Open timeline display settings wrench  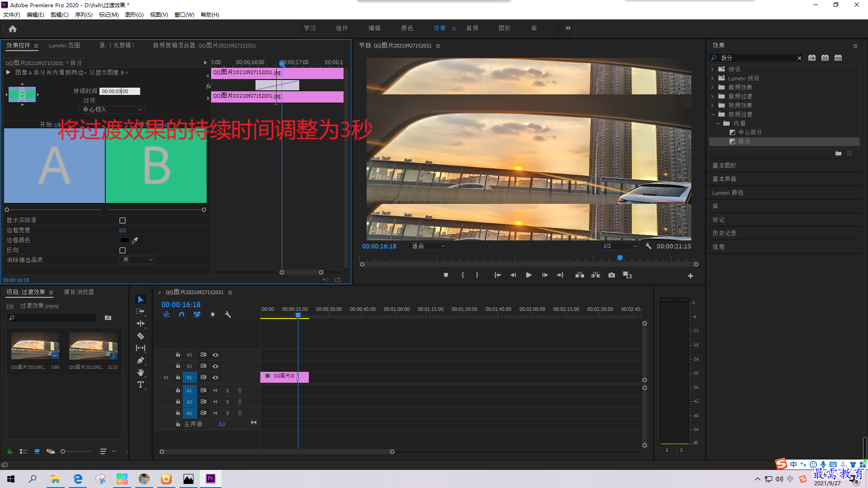point(228,314)
